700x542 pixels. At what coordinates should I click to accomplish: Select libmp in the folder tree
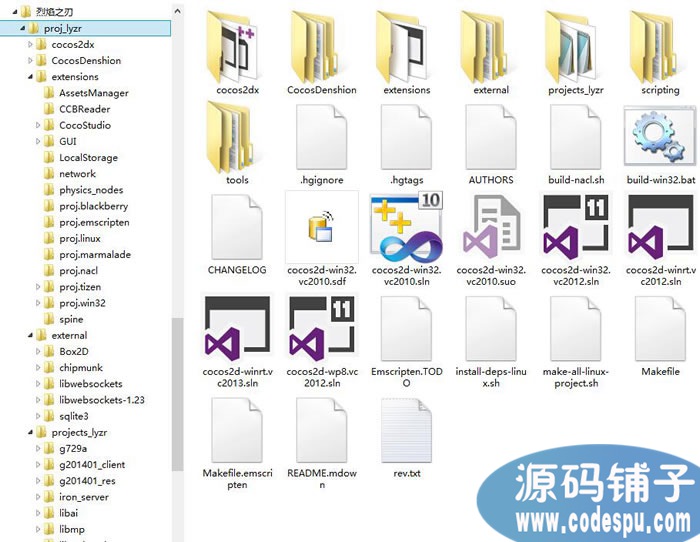72,529
